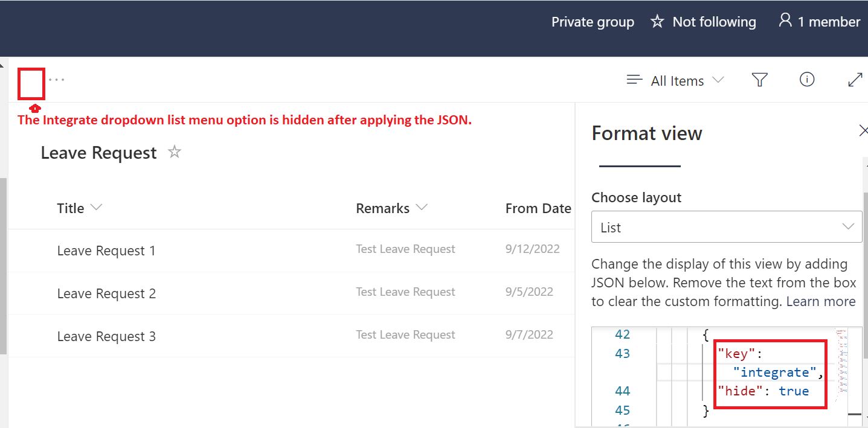868x428 pixels.
Task: Click the 1 member label
Action: [x=829, y=22]
